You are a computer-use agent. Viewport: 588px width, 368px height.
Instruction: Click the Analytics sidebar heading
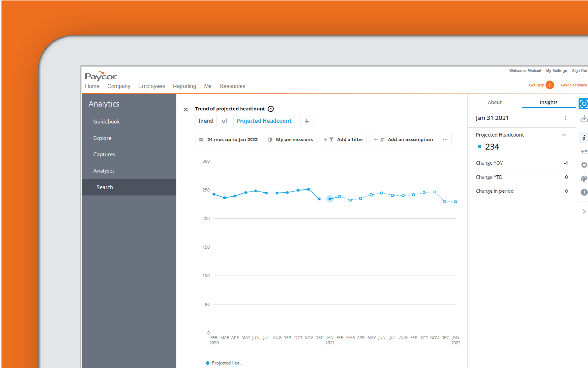[x=104, y=104]
